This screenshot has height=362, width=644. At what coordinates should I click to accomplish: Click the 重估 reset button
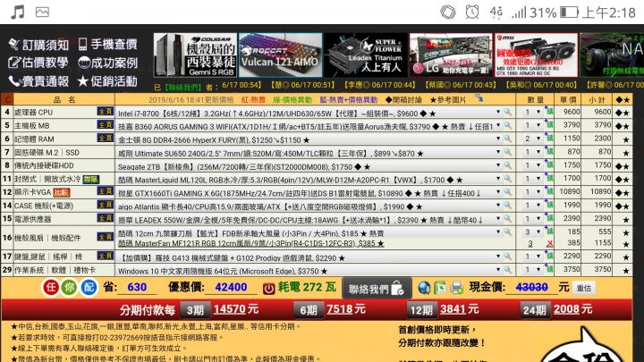[583, 288]
